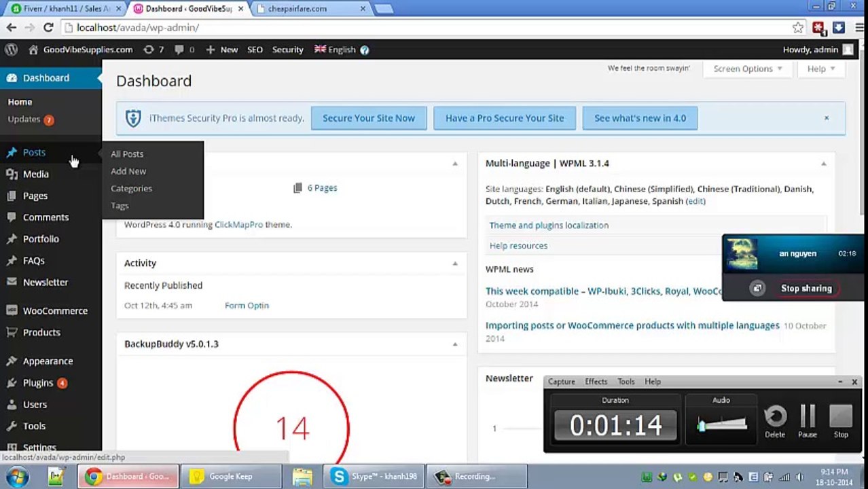The height and width of the screenshot is (489, 868).
Task: Open Plugins in sidebar menu
Action: pos(38,383)
